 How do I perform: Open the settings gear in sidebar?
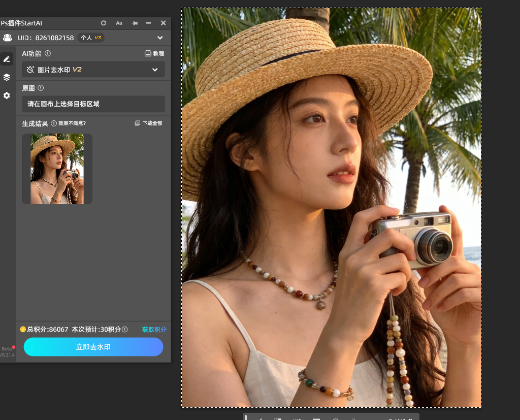point(7,95)
